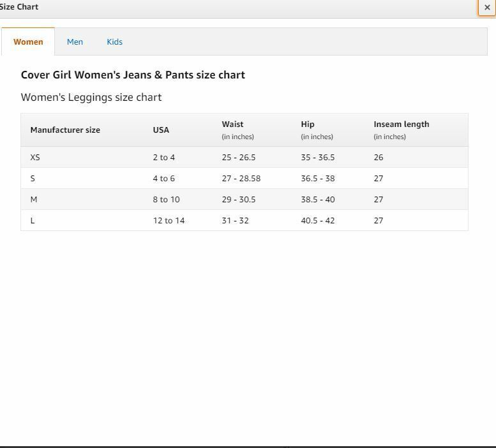496x448 pixels.
Task: Click inseam value 27 in S row
Action: coord(379,179)
